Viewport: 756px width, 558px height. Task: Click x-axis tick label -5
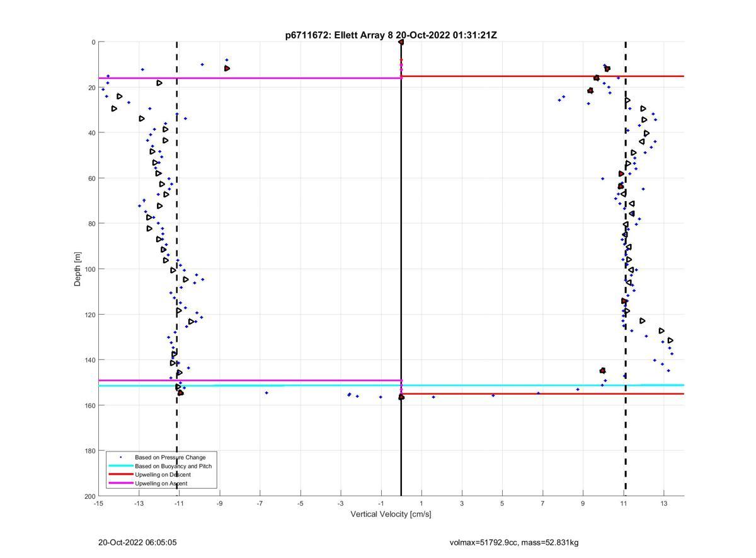pyautogui.click(x=300, y=503)
